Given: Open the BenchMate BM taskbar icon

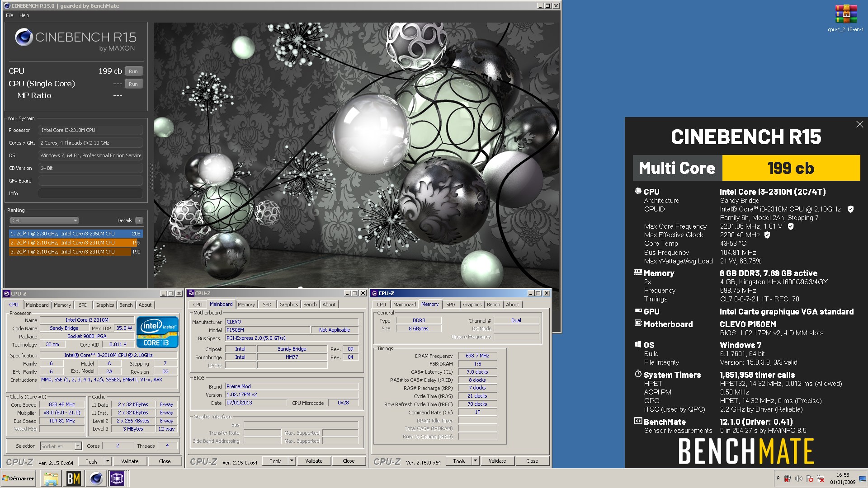Looking at the screenshot, I should click(73, 479).
